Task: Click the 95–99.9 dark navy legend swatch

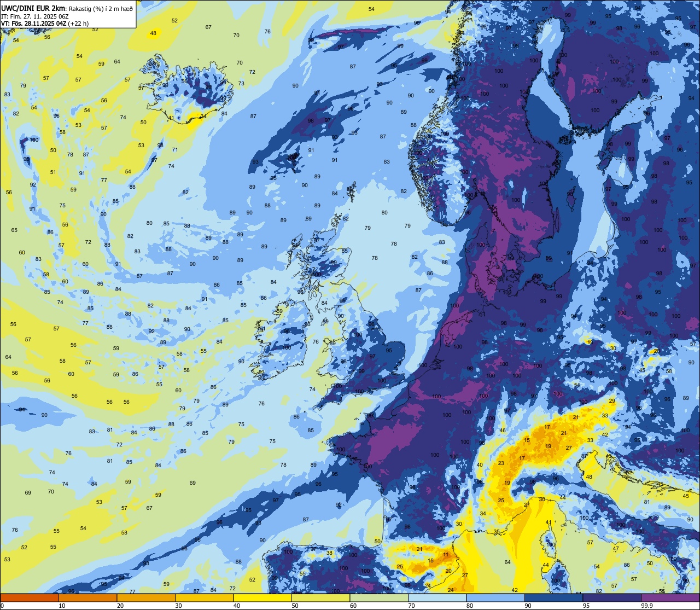Action: pos(612,597)
